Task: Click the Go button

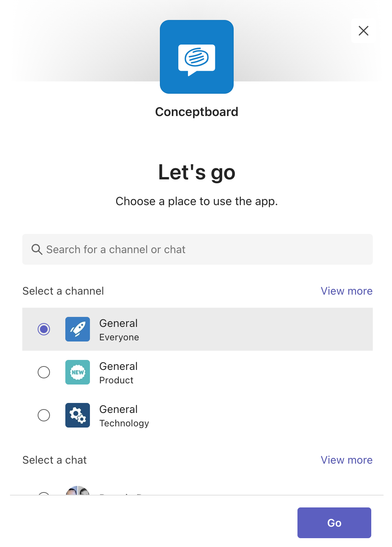Action: coord(334,523)
